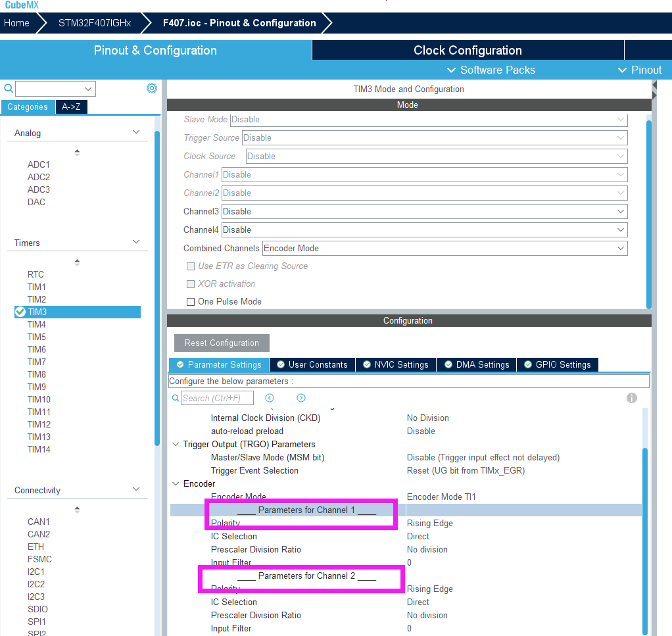The image size is (672, 636).
Task: Select TIM4 in the Timers list
Action: [x=36, y=324]
